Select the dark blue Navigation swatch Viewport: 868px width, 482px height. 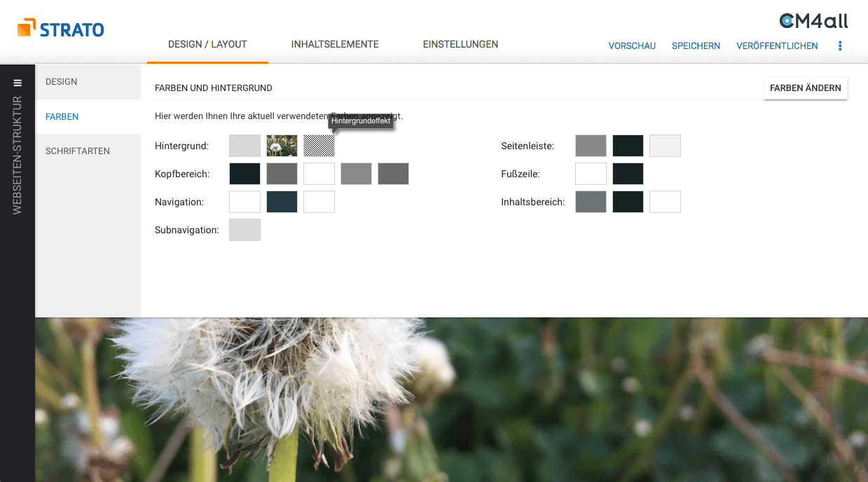282,202
